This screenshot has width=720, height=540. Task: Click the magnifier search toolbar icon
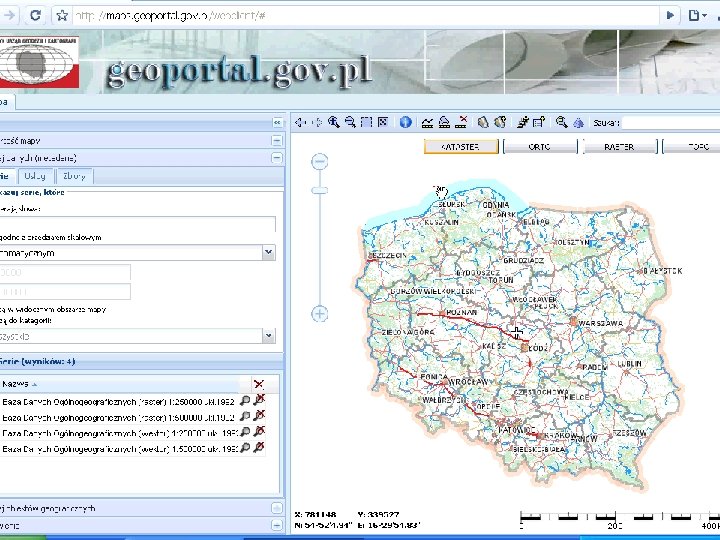[561, 122]
